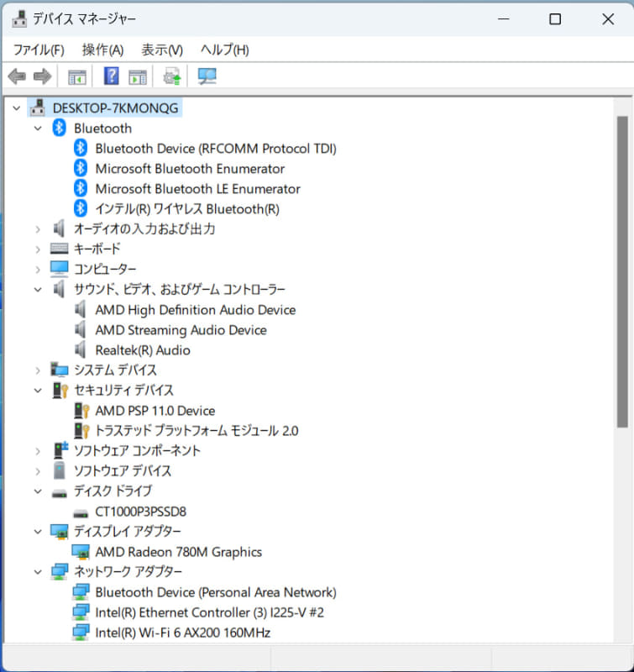Click the icon of AMD Radeon 780M Graphics
634x672 pixels.
click(81, 552)
